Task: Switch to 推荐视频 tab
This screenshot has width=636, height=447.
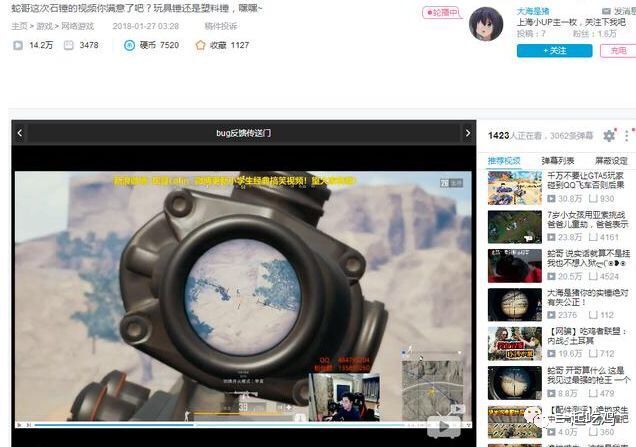Action: click(x=504, y=161)
